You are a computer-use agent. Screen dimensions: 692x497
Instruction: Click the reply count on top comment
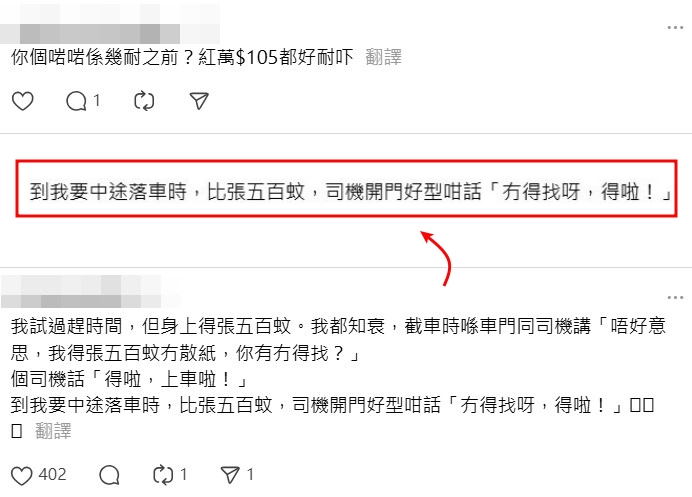97,101
